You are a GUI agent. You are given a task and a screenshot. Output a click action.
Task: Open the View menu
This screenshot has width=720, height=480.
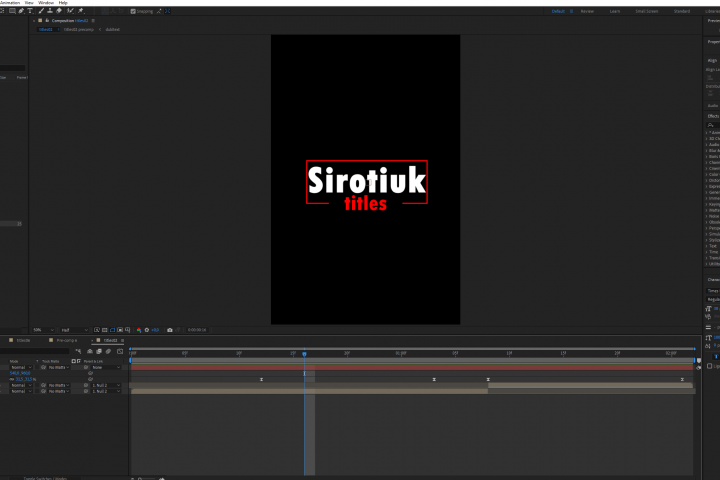click(29, 3)
